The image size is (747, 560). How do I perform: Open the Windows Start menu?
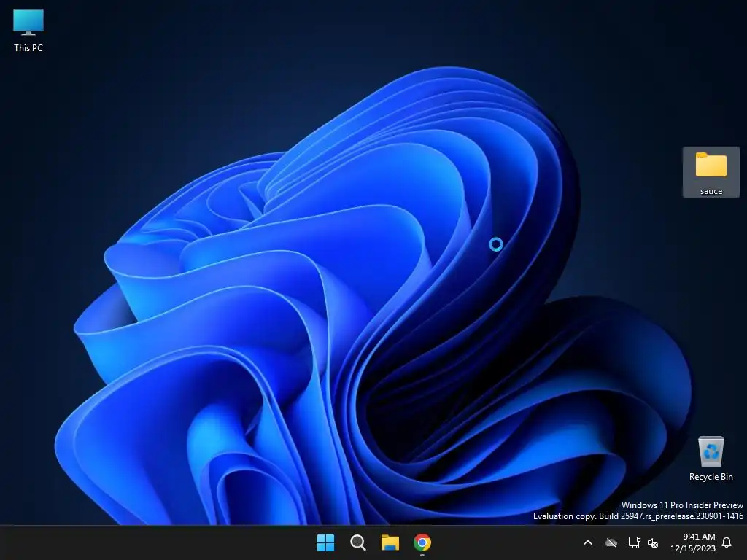click(326, 542)
